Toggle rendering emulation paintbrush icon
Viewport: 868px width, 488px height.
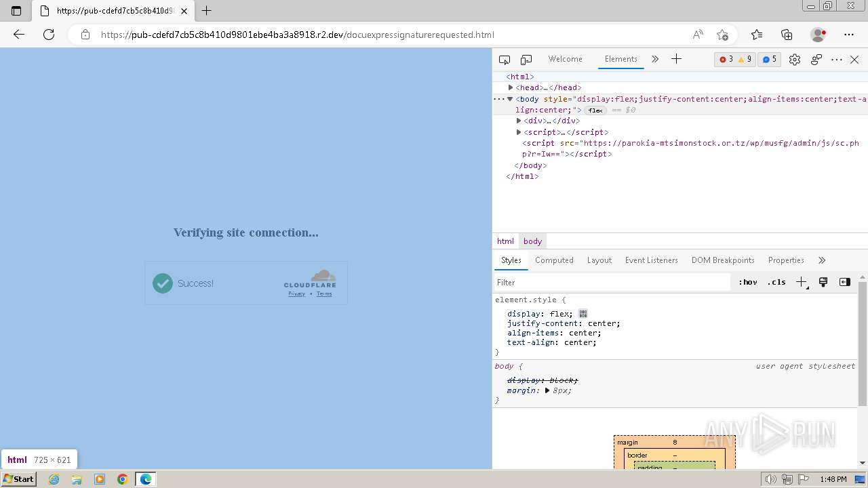pyautogui.click(x=823, y=282)
